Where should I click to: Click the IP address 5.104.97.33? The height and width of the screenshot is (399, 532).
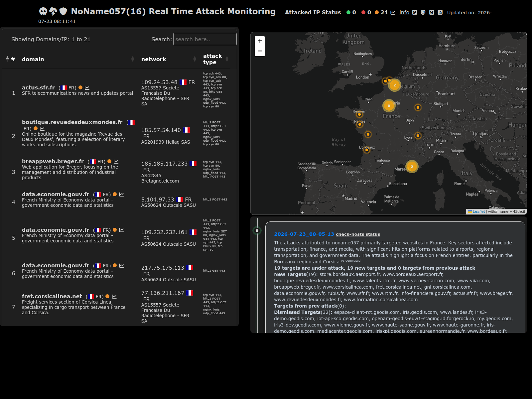pos(158,199)
